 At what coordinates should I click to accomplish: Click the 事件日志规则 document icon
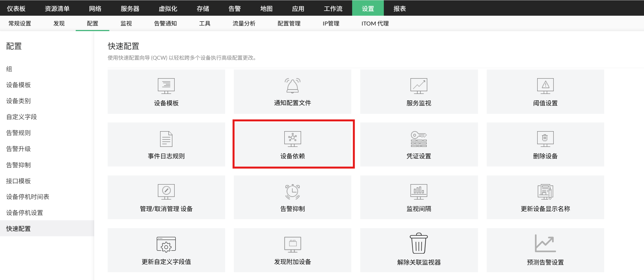(x=166, y=139)
